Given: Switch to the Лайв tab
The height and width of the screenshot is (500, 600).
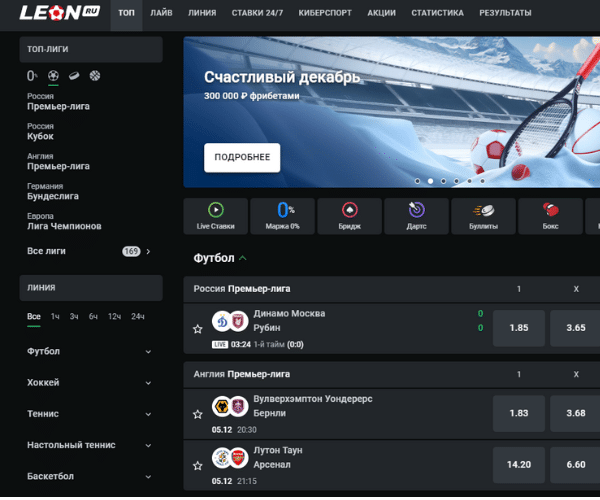Looking at the screenshot, I should pyautogui.click(x=161, y=13).
